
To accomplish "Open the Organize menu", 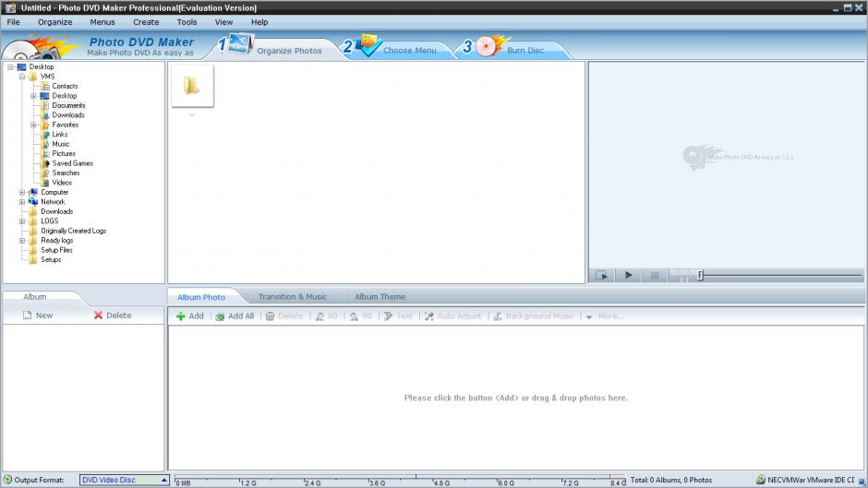I will point(54,22).
